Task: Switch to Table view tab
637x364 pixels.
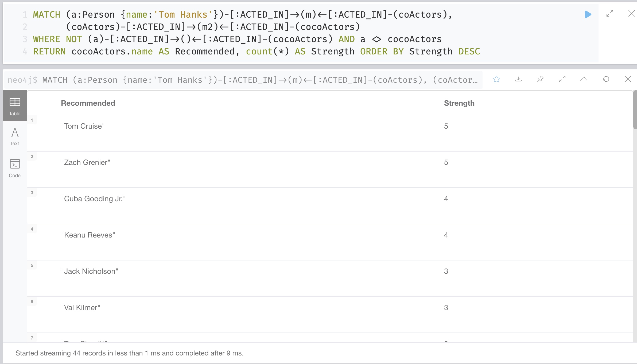Action: coord(15,106)
